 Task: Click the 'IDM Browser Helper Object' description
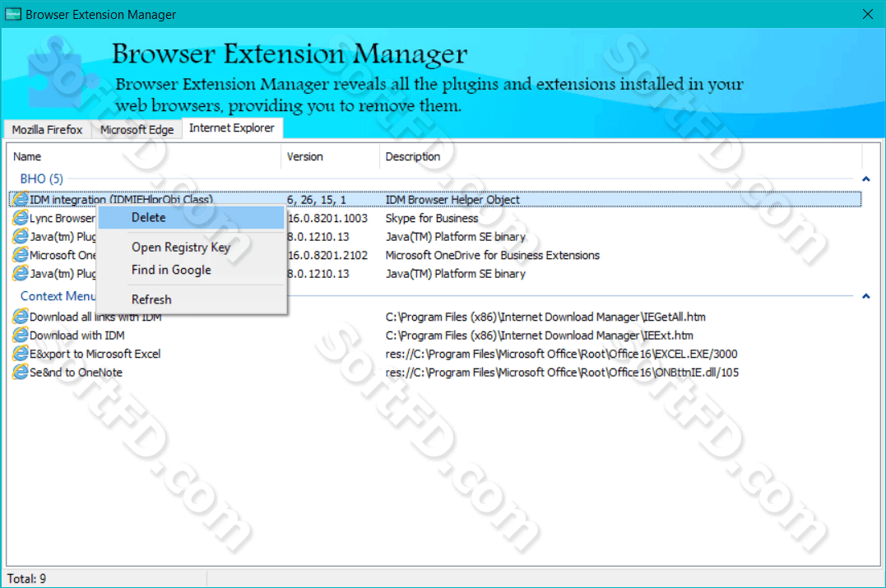(452, 199)
